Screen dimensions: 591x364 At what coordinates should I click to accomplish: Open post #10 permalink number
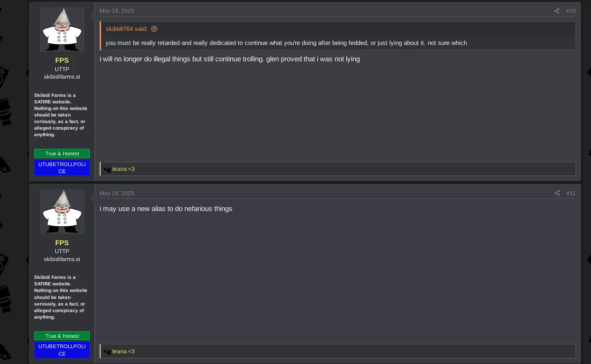tap(571, 11)
